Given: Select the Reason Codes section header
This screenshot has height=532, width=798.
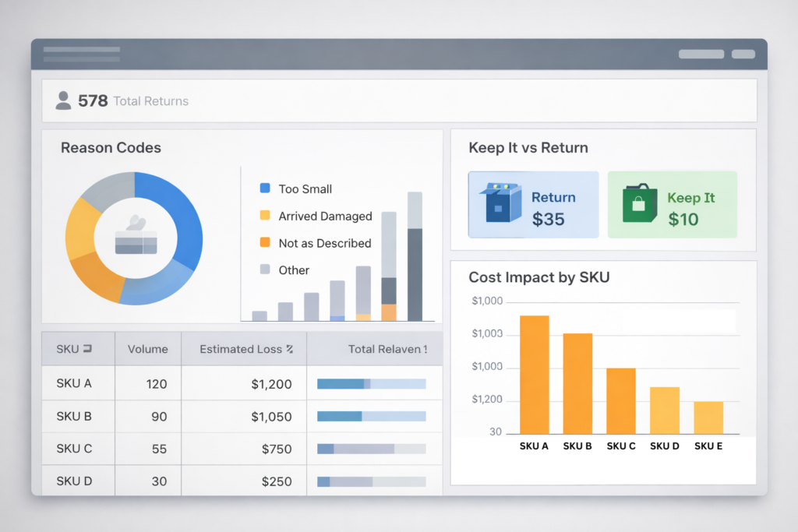Looking at the screenshot, I should pyautogui.click(x=111, y=147).
